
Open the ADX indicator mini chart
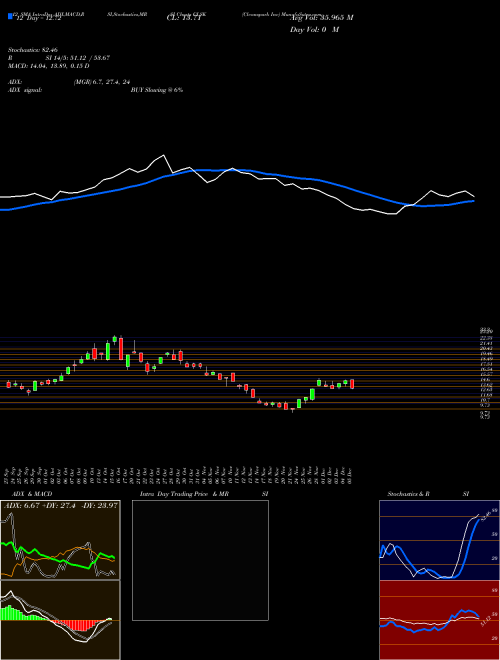pos(60,540)
